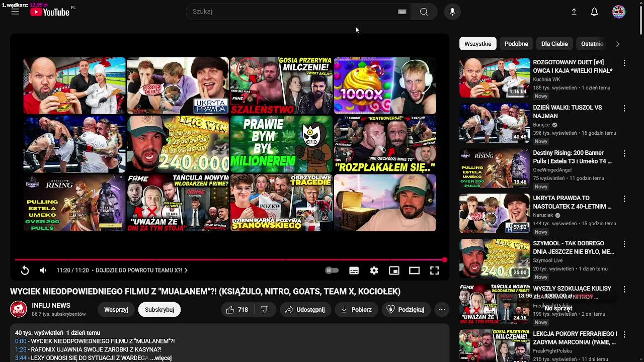Open the create/upload video icon

pos(574,12)
